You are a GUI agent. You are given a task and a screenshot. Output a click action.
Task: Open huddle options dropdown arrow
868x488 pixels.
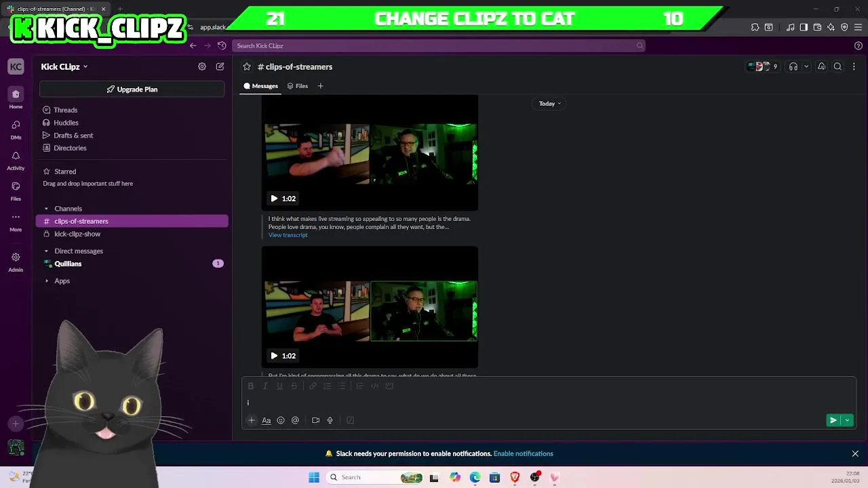(x=806, y=66)
